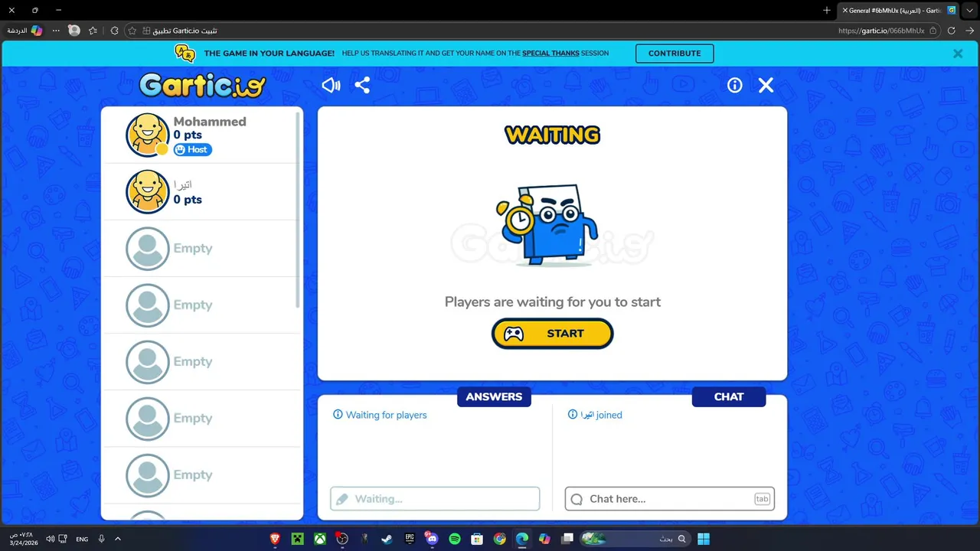
Task: Click the players list scrollbar
Action: pos(297,210)
